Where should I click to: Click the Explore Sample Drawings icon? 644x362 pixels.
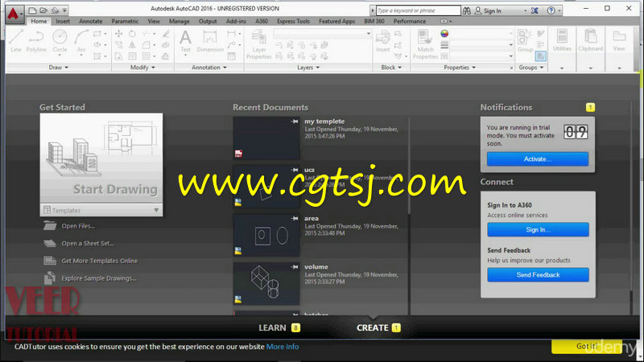50,278
